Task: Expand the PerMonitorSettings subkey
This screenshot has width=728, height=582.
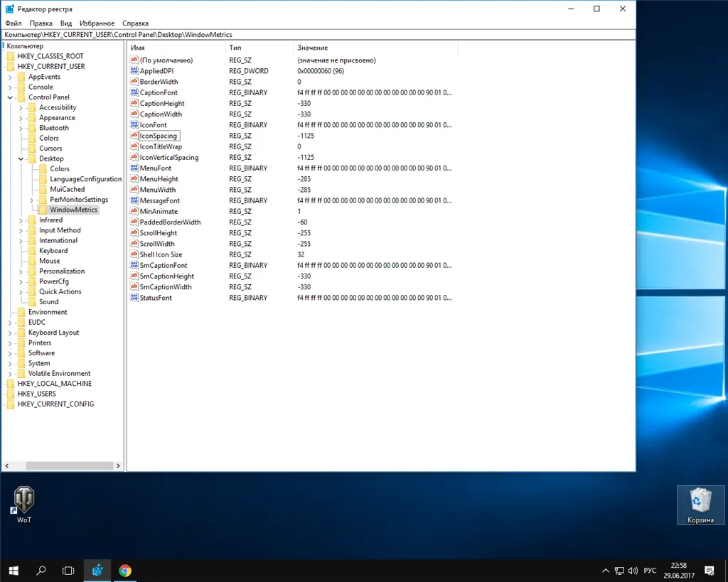Action: click(31, 200)
